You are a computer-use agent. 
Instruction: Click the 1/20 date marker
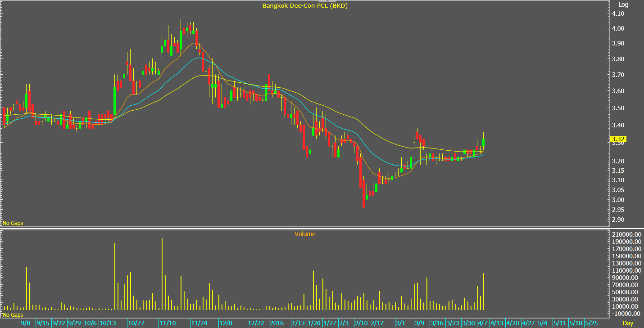[314, 323]
